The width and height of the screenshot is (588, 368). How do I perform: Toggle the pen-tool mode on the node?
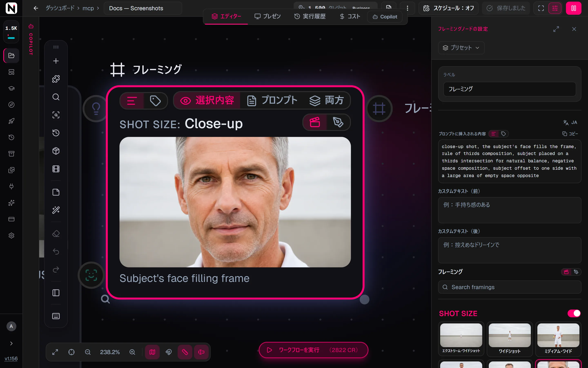pos(338,122)
